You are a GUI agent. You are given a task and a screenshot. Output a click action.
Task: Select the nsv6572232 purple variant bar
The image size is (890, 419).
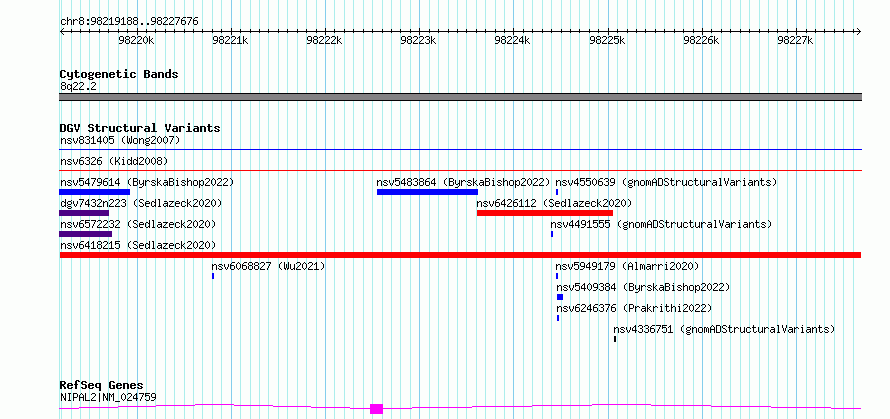click(86, 234)
